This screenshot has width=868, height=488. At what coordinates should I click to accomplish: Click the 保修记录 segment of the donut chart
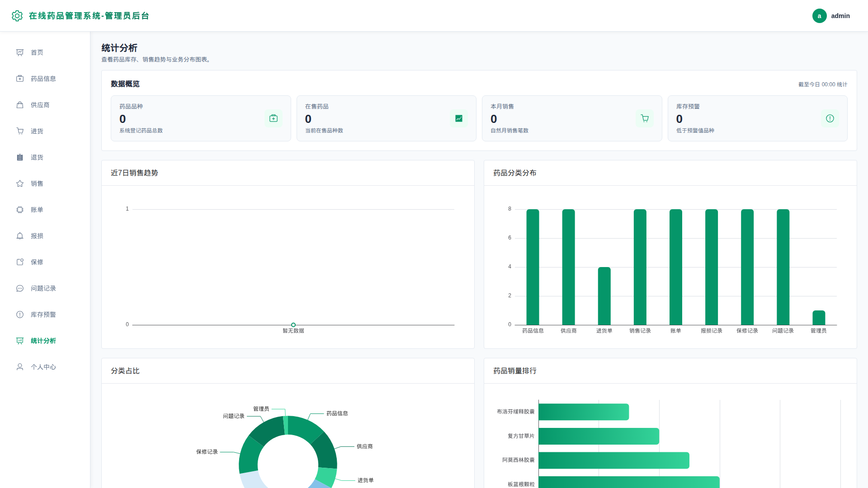pos(249,455)
